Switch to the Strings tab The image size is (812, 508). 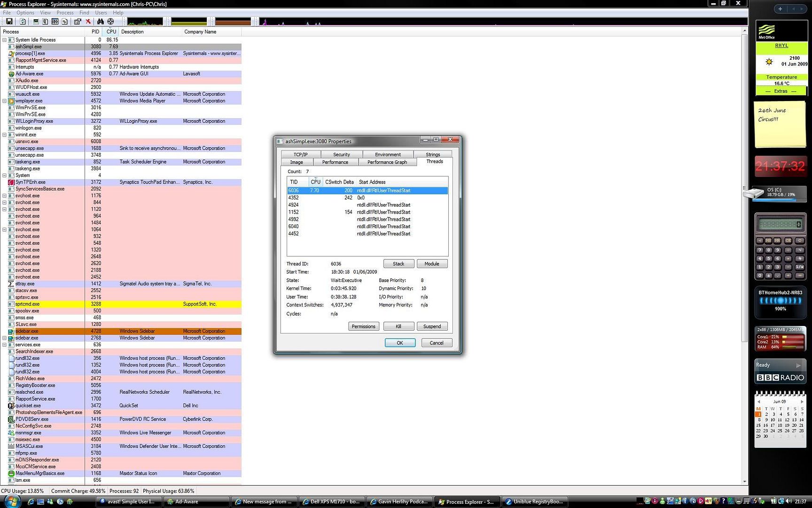[x=433, y=154]
